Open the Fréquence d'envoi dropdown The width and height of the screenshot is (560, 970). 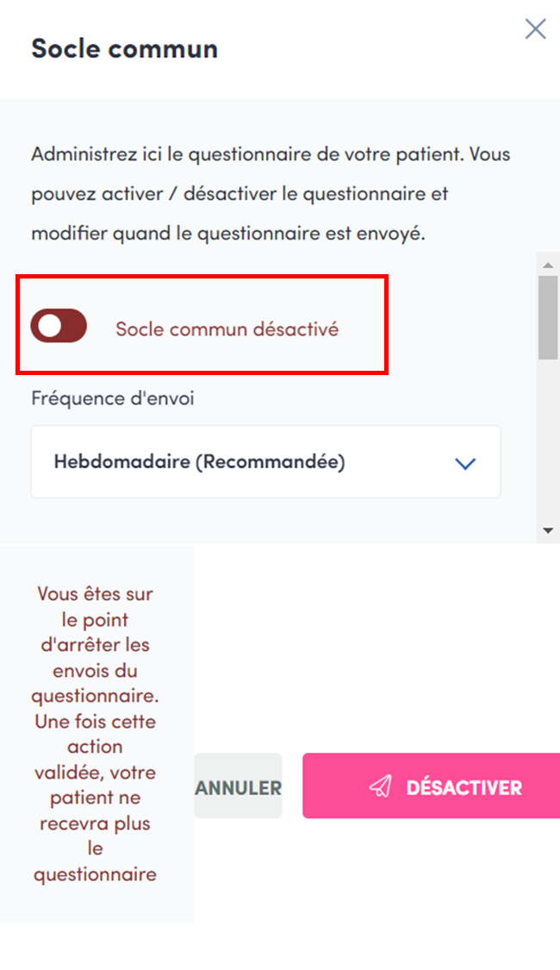click(x=265, y=462)
